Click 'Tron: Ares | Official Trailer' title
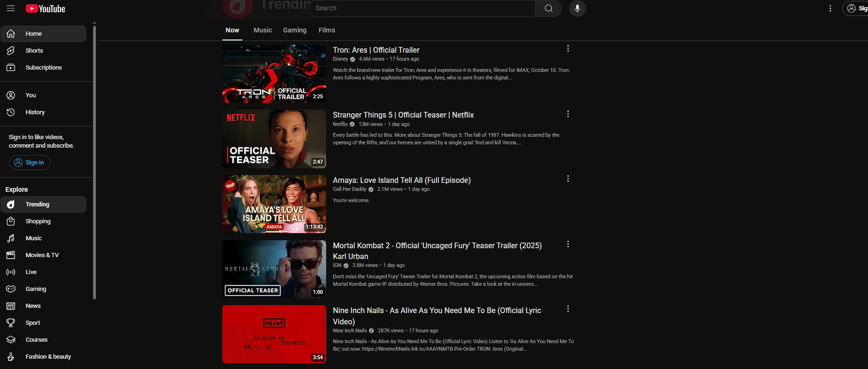This screenshot has height=369, width=868. [x=376, y=50]
